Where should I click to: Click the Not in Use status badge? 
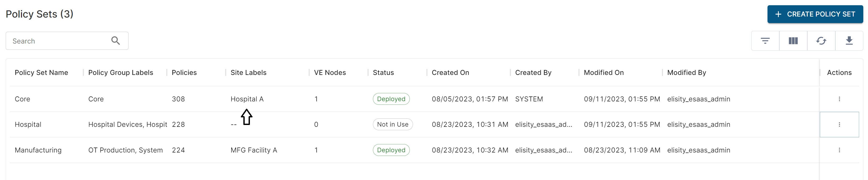393,124
